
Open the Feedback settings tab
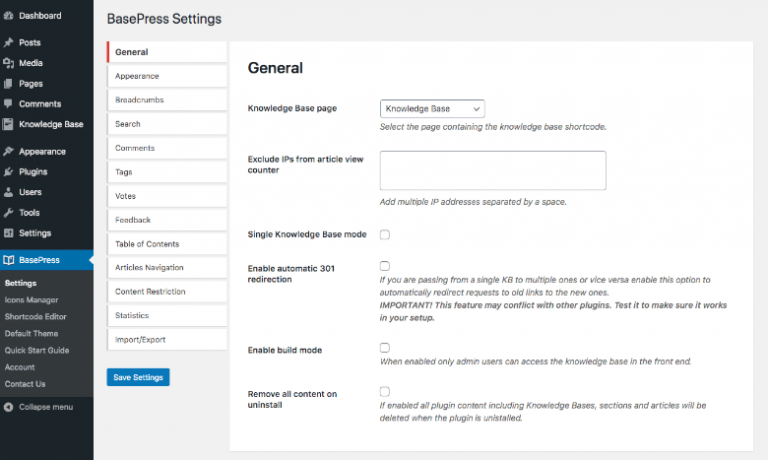coord(167,220)
